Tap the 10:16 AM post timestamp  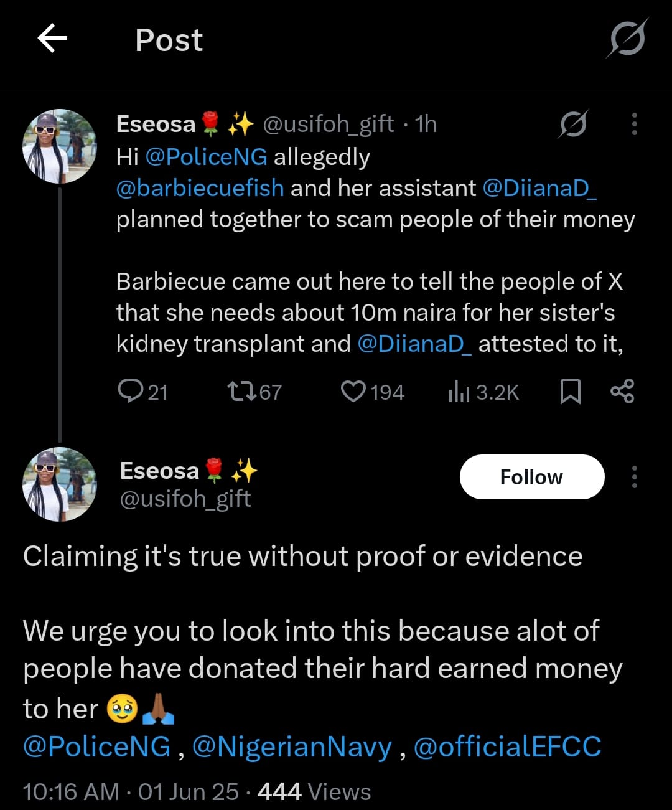[x=70, y=792]
